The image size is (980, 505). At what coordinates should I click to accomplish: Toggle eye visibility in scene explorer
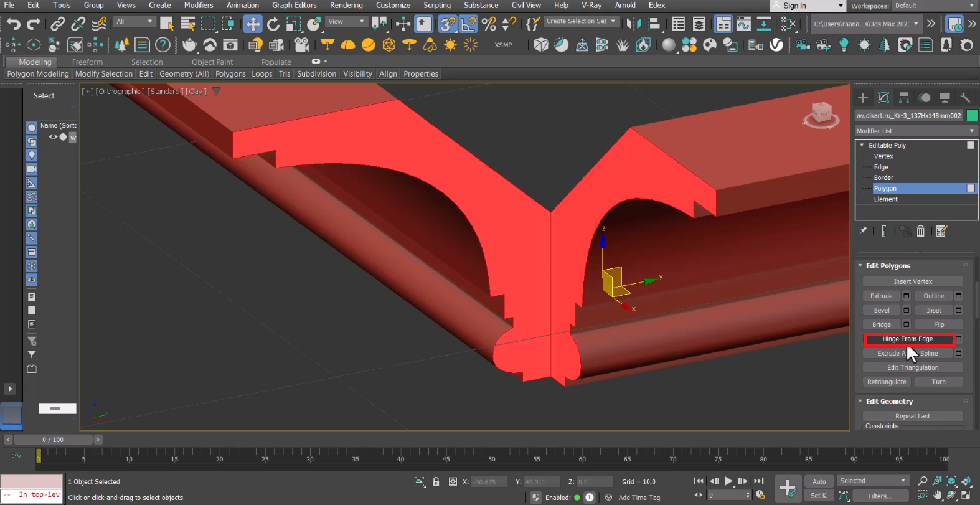point(53,137)
